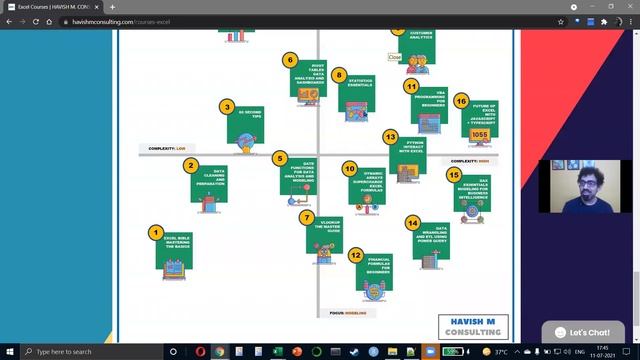Click the yellow number 12 badge
The image size is (640, 360).
coord(356,256)
